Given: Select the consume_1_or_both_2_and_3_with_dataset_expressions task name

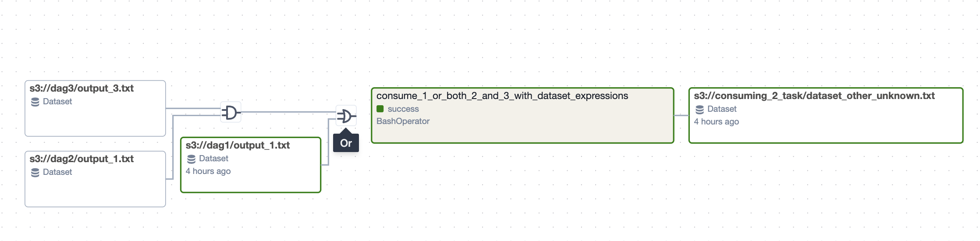Looking at the screenshot, I should point(502,96).
